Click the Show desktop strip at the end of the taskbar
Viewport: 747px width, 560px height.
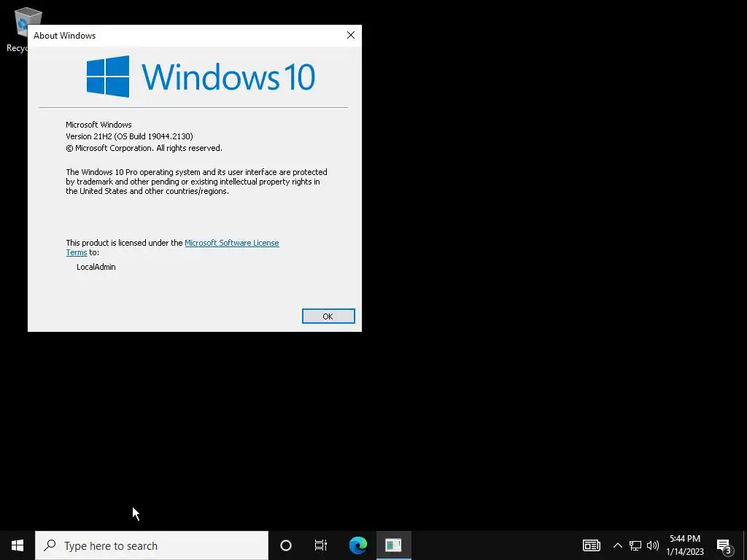point(745,545)
